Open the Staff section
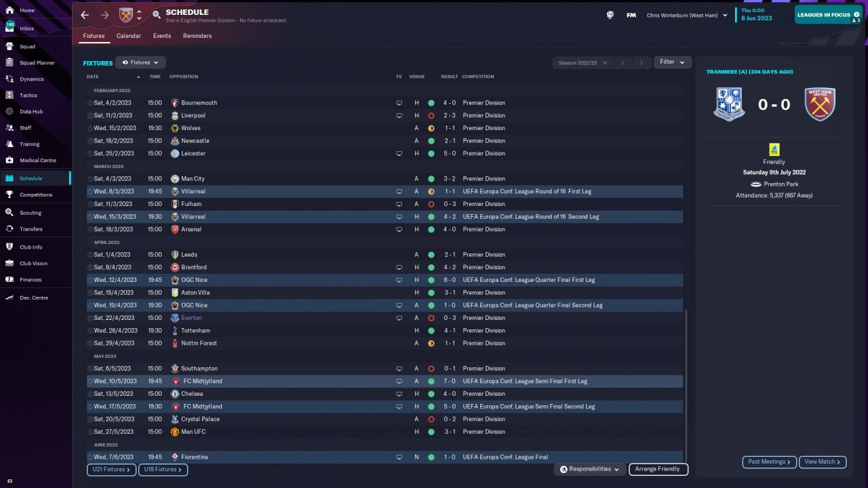The width and height of the screenshot is (868, 488). click(x=26, y=128)
